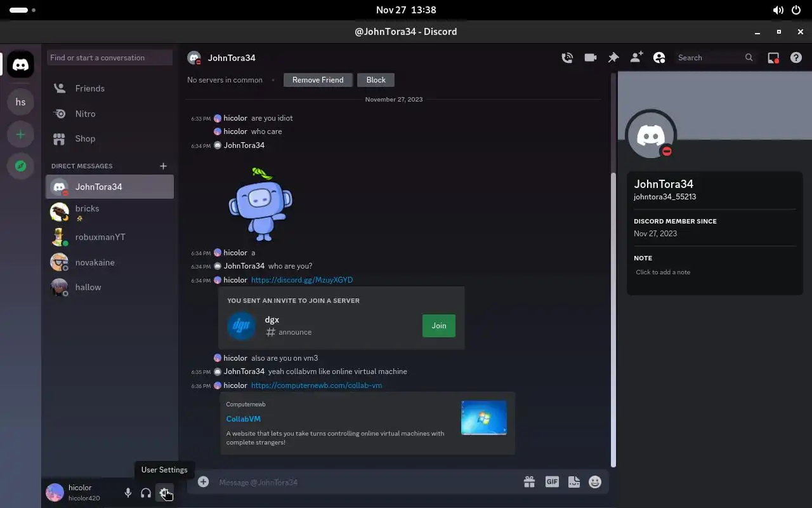Click hicolor username on 'are you idiot'
Image resolution: width=812 pixels, height=508 pixels.
pos(235,118)
